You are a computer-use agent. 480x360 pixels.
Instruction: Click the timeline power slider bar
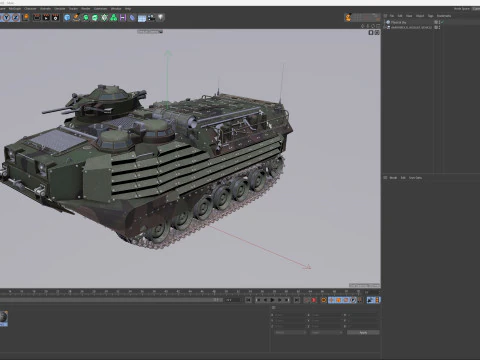(x=110, y=300)
